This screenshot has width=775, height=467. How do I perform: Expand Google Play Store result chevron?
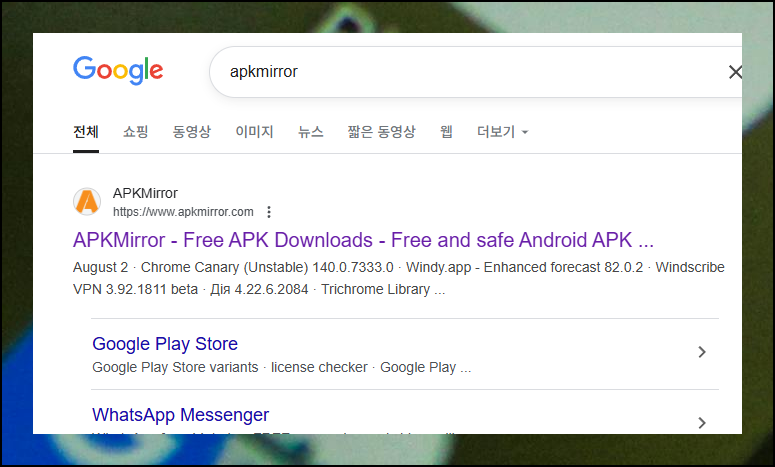coord(702,352)
